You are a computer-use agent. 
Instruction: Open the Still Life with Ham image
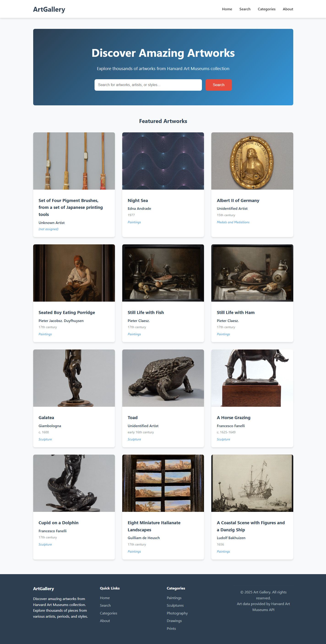click(252, 273)
